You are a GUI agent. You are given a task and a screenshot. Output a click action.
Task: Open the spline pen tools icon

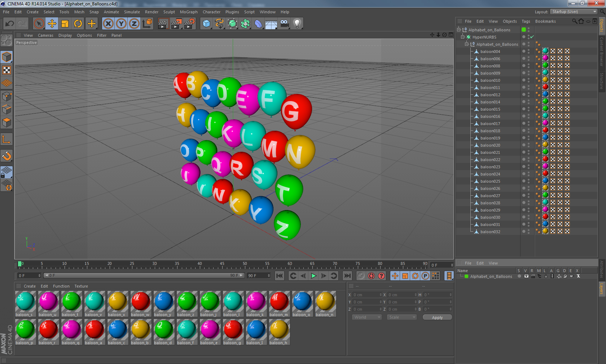coord(219,24)
